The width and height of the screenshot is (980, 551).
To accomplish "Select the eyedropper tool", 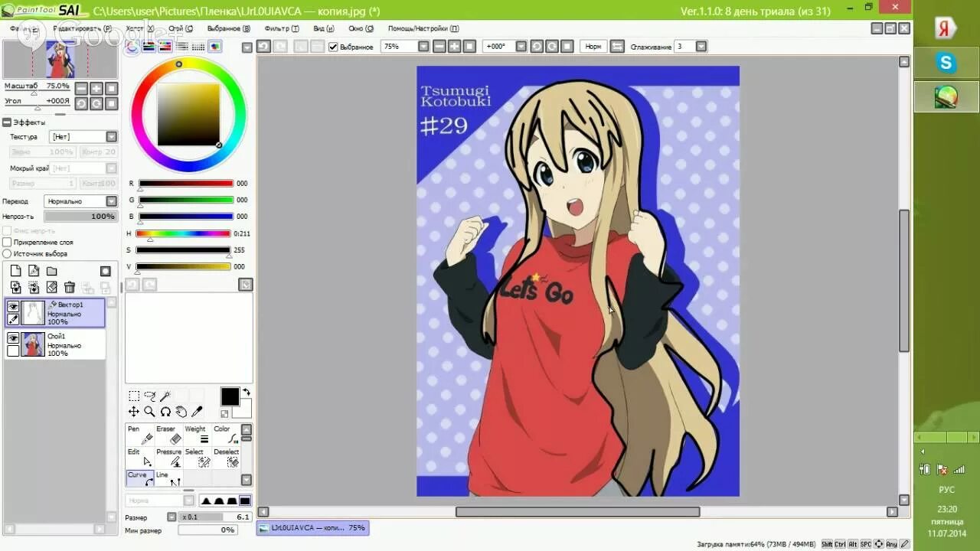I will (197, 412).
